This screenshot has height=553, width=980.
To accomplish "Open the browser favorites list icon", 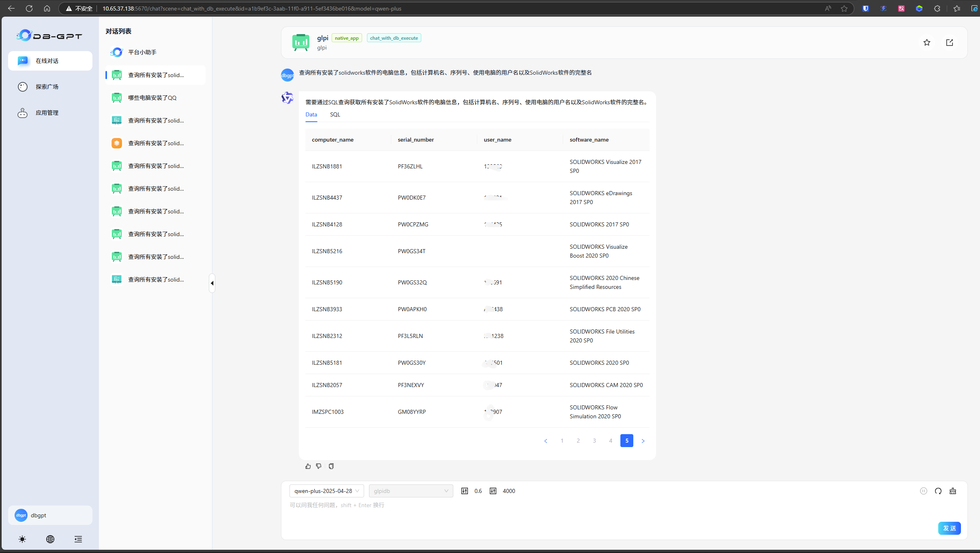I will click(957, 8).
